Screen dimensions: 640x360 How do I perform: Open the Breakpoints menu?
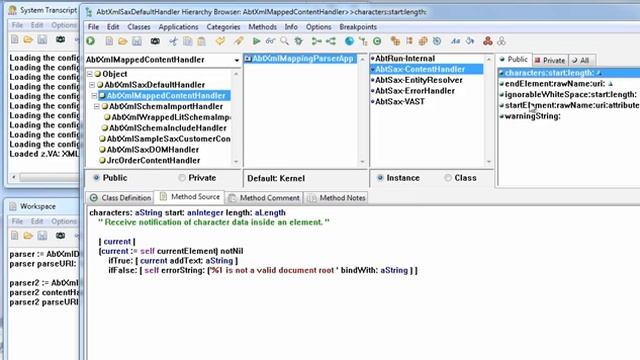pyautogui.click(x=358, y=27)
